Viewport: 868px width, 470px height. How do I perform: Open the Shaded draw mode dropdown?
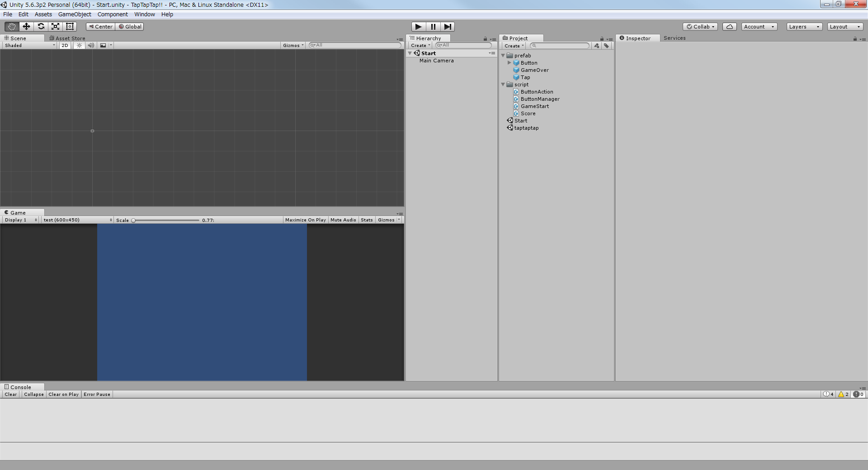[30, 45]
